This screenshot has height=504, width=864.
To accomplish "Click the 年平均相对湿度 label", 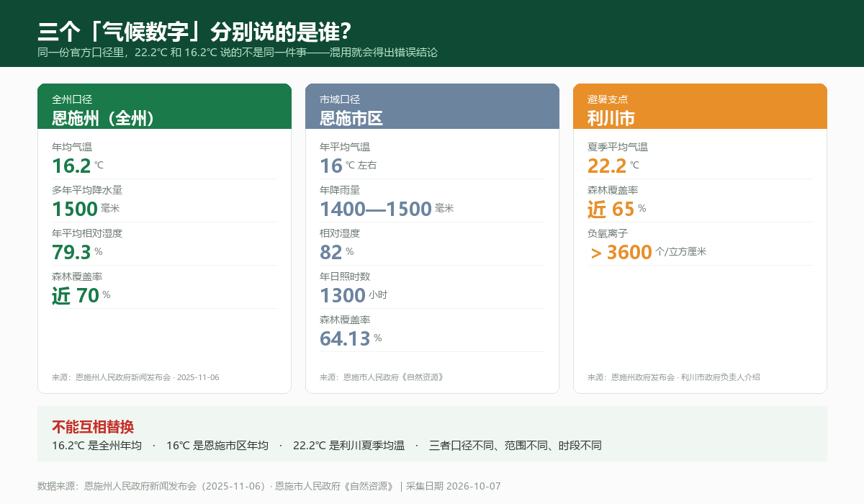I will [87, 233].
